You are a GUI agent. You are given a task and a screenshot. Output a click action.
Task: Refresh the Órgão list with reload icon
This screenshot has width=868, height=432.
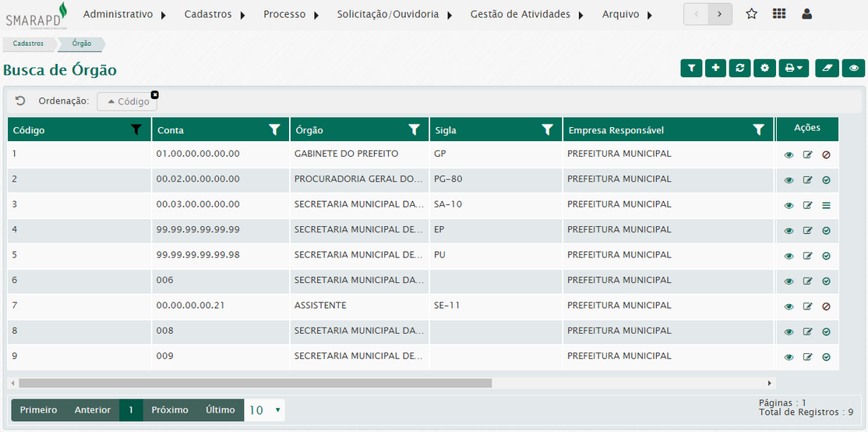click(739, 69)
